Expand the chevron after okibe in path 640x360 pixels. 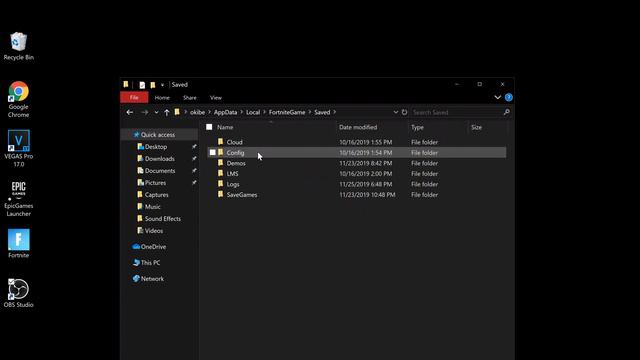pyautogui.click(x=210, y=112)
